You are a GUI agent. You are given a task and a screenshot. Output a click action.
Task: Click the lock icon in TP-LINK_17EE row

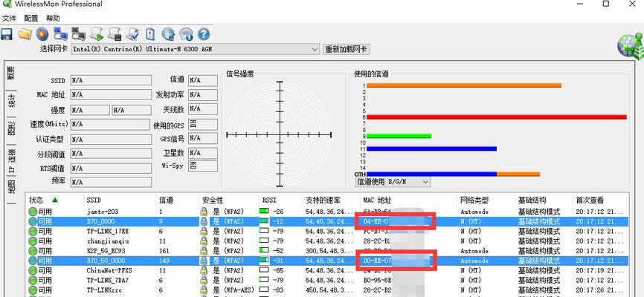pos(203,232)
